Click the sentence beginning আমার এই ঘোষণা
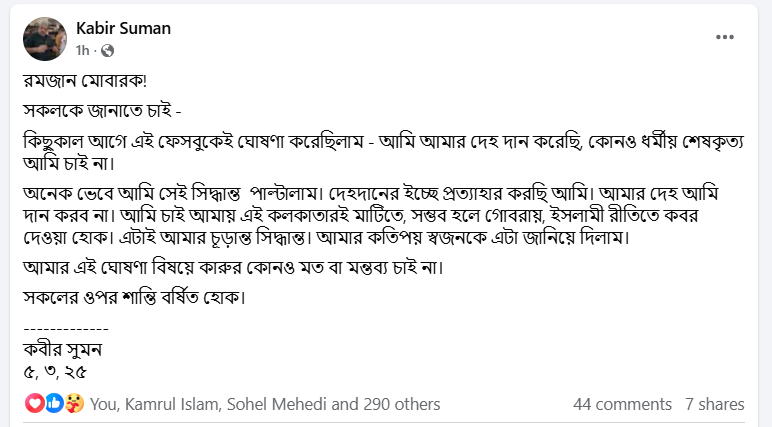 tap(231, 268)
